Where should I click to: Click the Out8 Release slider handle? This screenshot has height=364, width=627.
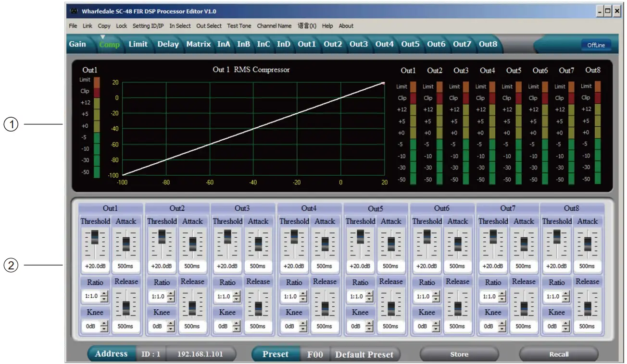[x=588, y=308]
